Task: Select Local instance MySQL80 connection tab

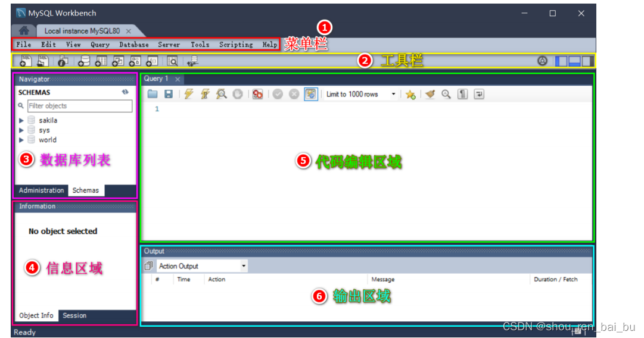Action: [82, 31]
